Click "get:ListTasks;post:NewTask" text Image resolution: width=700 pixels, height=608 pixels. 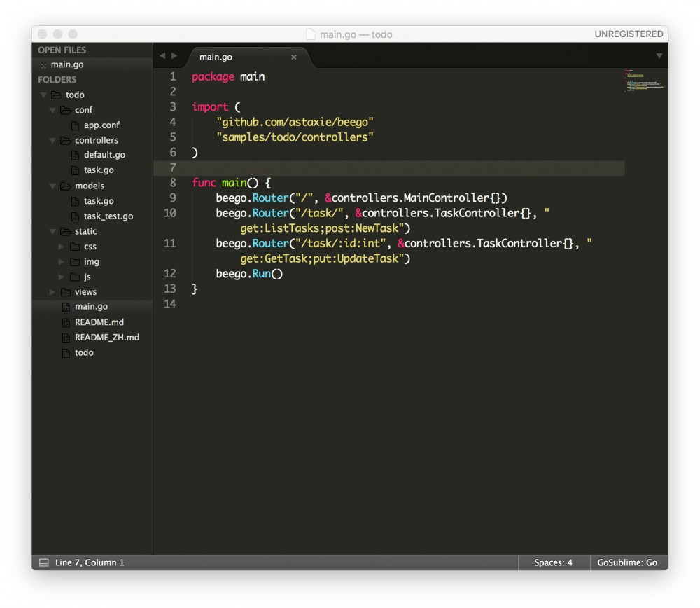click(x=319, y=228)
